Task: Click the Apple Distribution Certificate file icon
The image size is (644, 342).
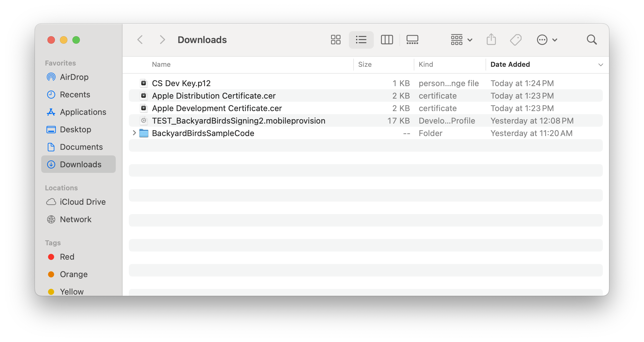Action: coord(144,95)
